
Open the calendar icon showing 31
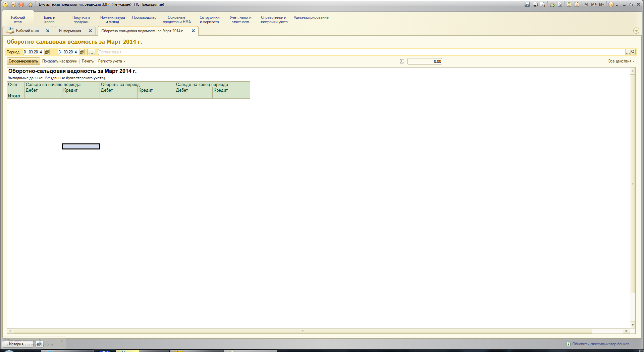pyautogui.click(x=577, y=4)
